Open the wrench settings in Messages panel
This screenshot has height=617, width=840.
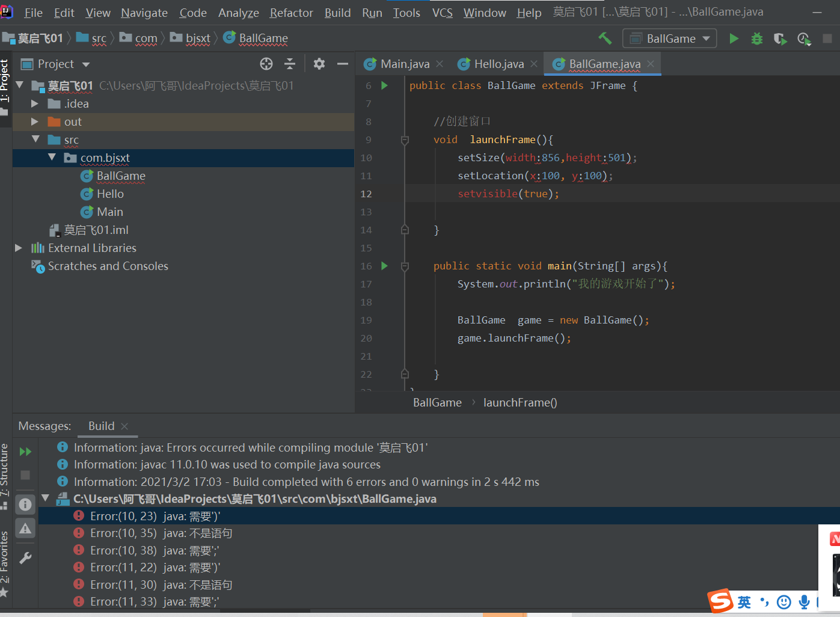coord(25,558)
